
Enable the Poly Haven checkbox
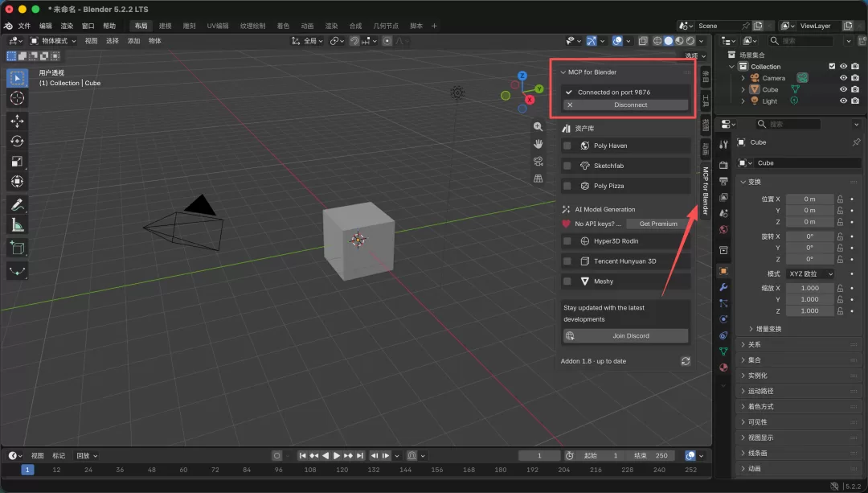[x=567, y=146]
